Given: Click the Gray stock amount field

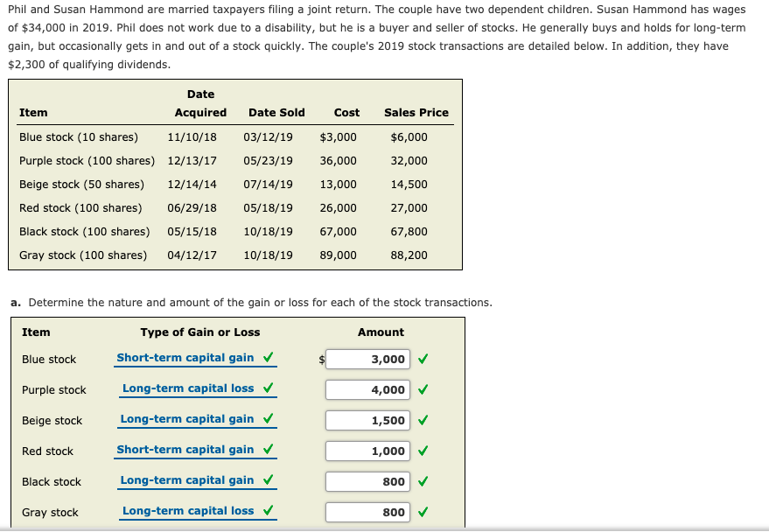Looking at the screenshot, I should (x=367, y=512).
